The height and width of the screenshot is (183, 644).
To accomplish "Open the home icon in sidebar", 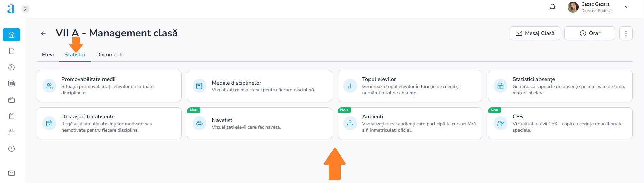I will 12,35.
